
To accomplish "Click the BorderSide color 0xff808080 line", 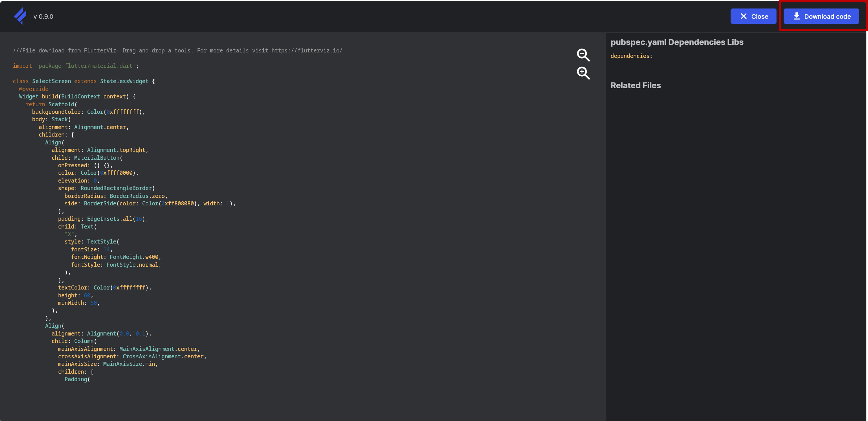I will [x=150, y=203].
